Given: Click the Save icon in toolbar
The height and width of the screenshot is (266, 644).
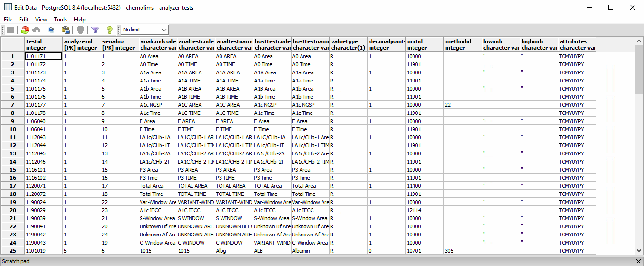Looking at the screenshot, I should pyautogui.click(x=10, y=30).
